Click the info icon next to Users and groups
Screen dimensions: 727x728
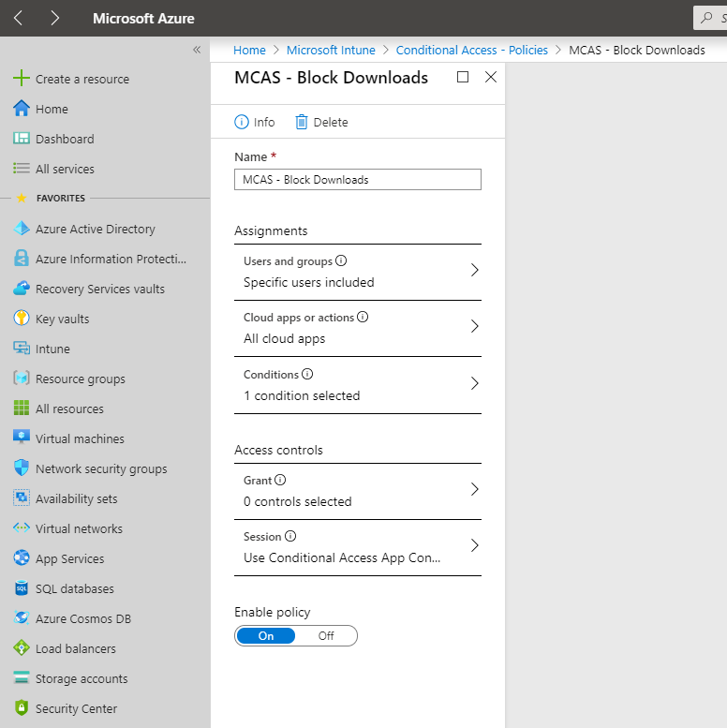tap(341, 260)
